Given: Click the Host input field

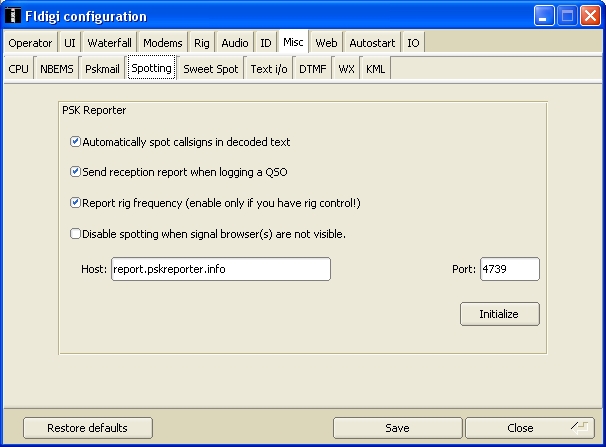Looking at the screenshot, I should click(220, 269).
